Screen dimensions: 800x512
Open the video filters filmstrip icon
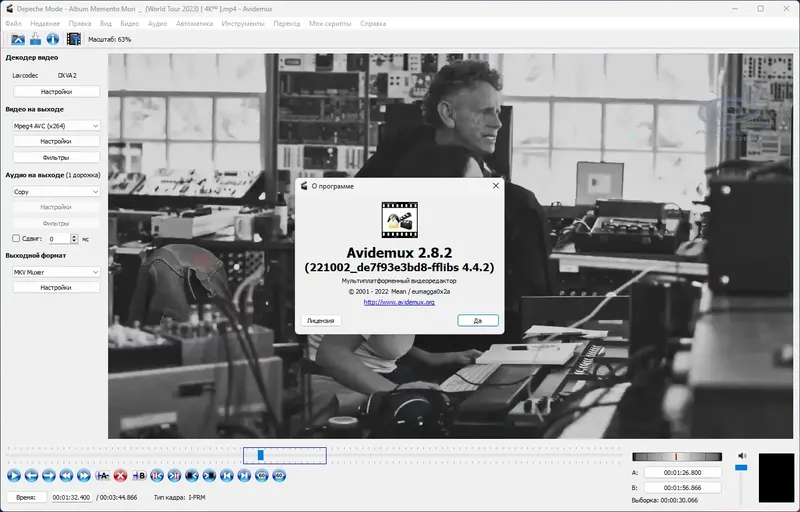point(73,39)
